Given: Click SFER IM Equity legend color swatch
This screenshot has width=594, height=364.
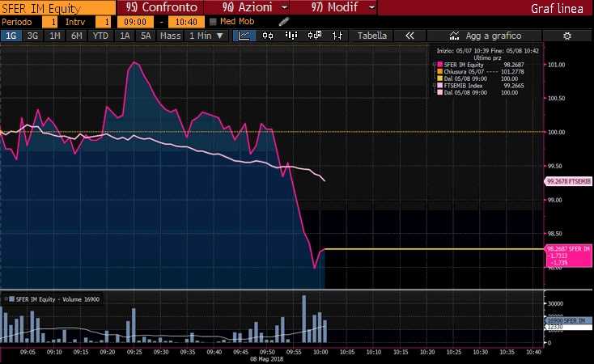Looking at the screenshot, I should tap(439, 65).
